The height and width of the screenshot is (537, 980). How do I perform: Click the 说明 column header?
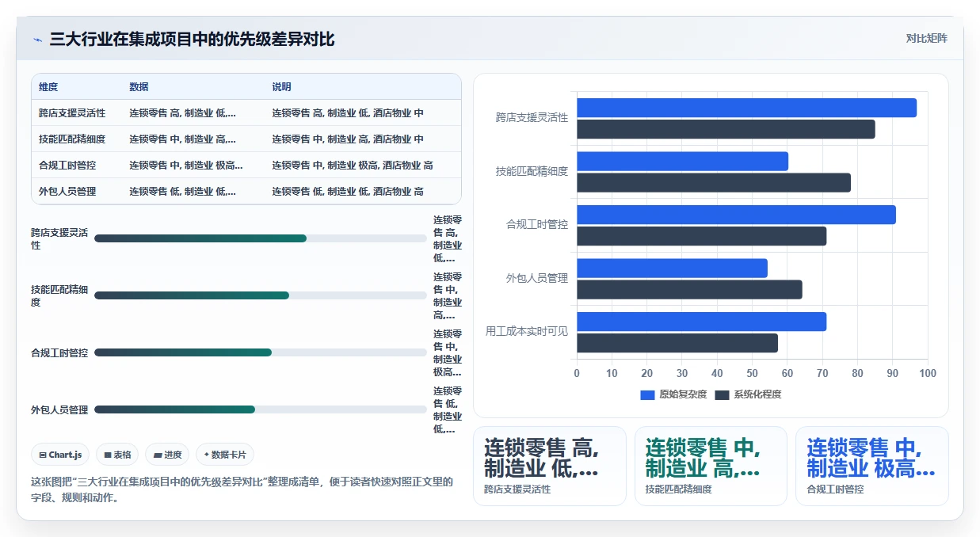[281, 86]
